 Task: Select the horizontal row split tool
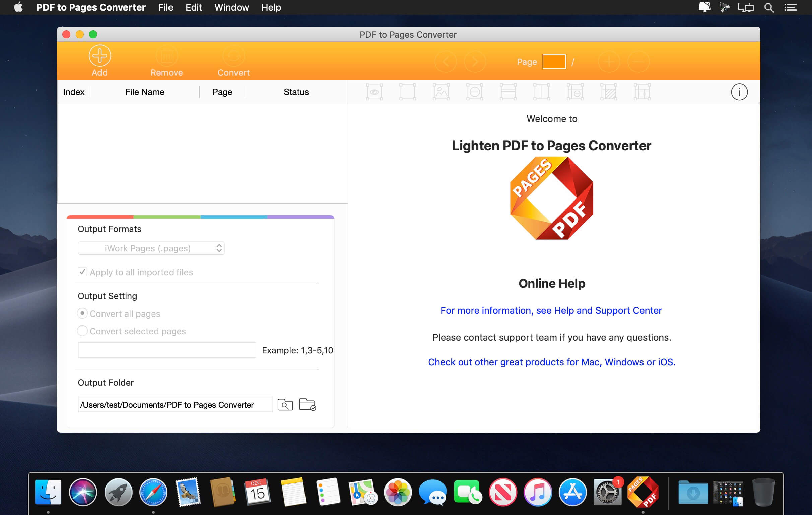tap(508, 92)
